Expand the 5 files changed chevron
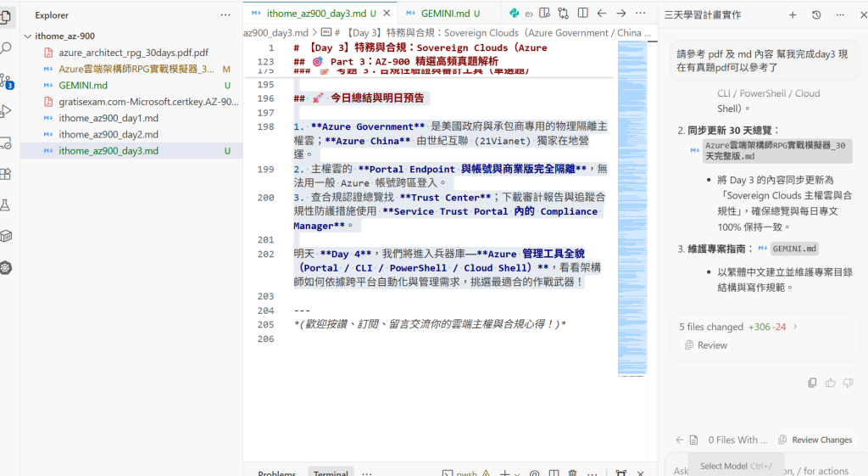This screenshot has width=868, height=476. click(795, 327)
